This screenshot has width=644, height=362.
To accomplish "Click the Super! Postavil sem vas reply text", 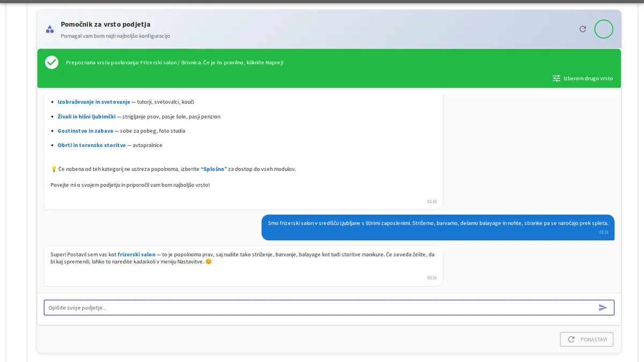I will pyautogui.click(x=243, y=258).
